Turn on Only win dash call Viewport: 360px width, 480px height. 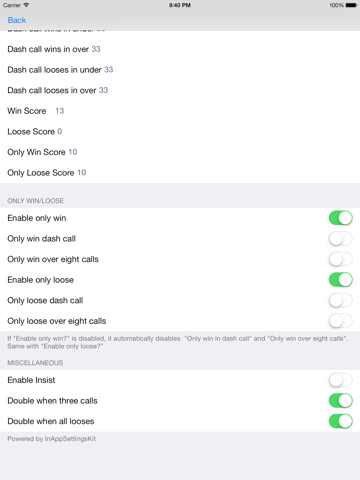tap(340, 239)
